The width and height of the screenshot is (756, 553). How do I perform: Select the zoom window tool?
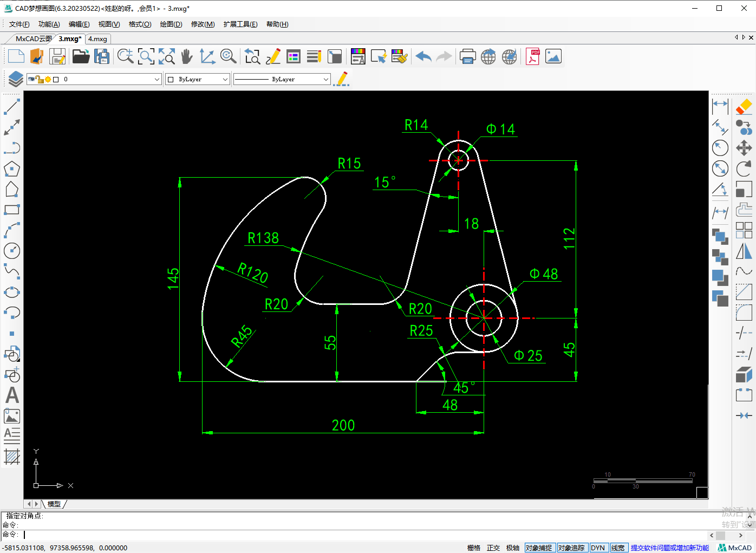pyautogui.click(x=146, y=56)
